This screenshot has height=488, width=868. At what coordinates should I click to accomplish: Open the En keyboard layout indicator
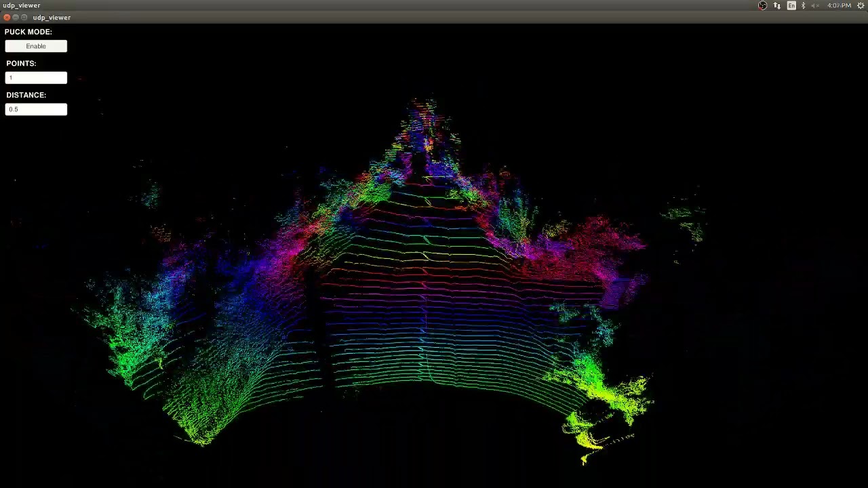coord(791,5)
